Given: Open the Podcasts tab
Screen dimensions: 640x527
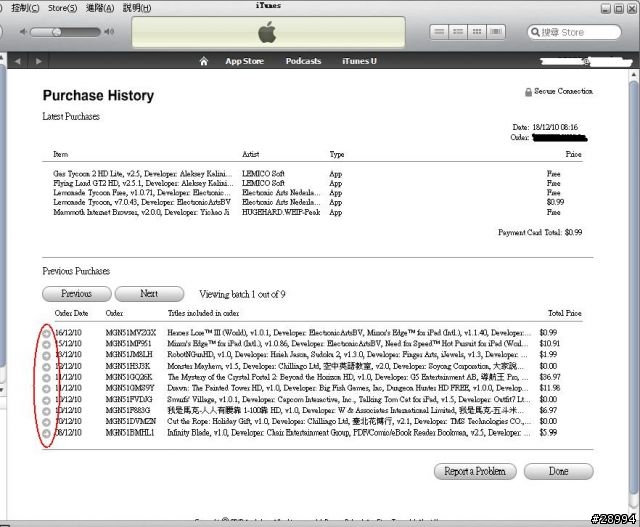Looking at the screenshot, I should point(303,61).
